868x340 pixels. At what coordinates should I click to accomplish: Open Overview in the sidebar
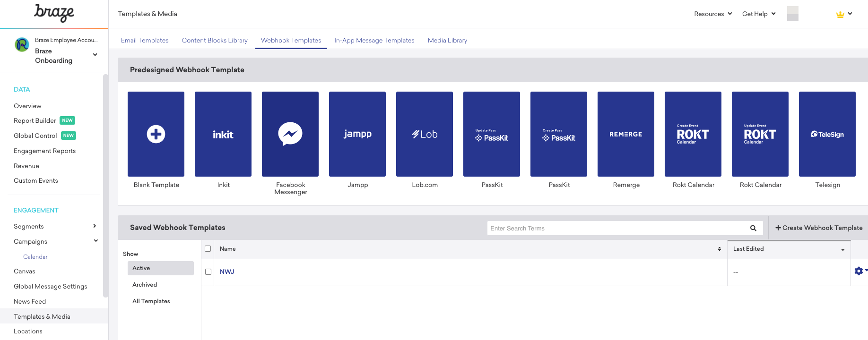pyautogui.click(x=27, y=106)
